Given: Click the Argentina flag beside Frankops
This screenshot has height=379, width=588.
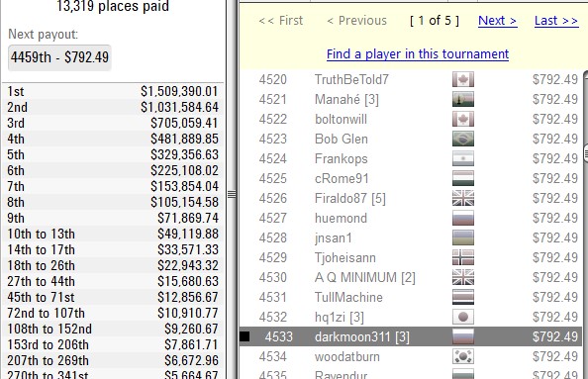Looking at the screenshot, I should coord(463,158).
